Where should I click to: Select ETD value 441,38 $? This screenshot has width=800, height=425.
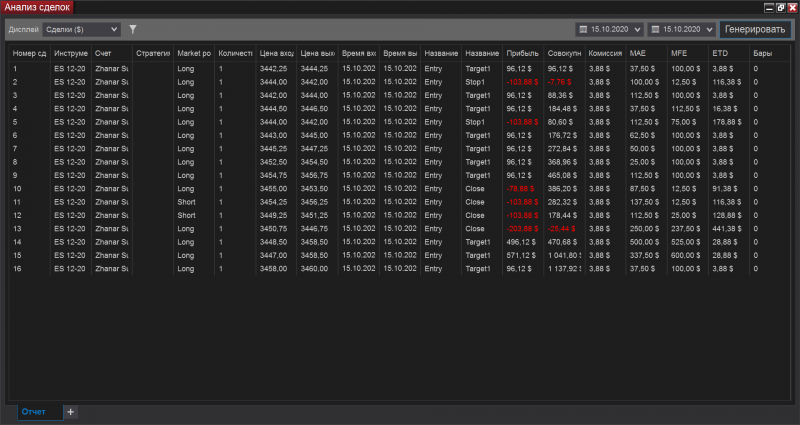pos(727,229)
